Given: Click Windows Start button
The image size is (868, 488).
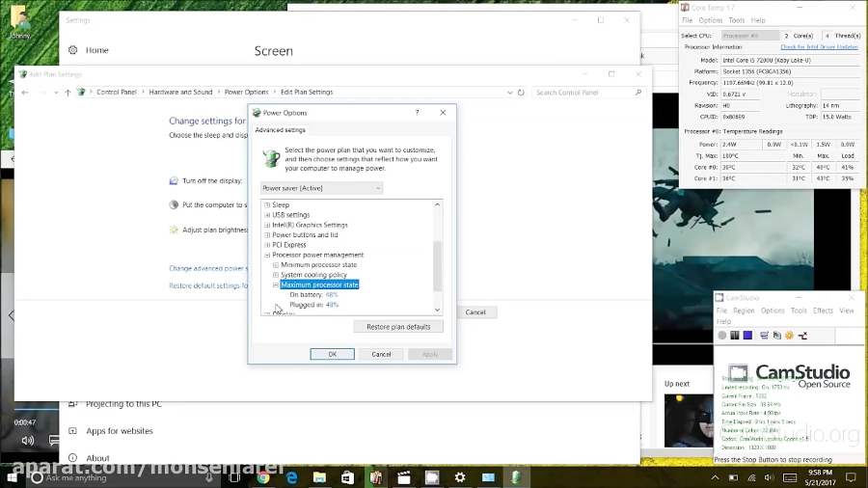Looking at the screenshot, I should pos(13,477).
